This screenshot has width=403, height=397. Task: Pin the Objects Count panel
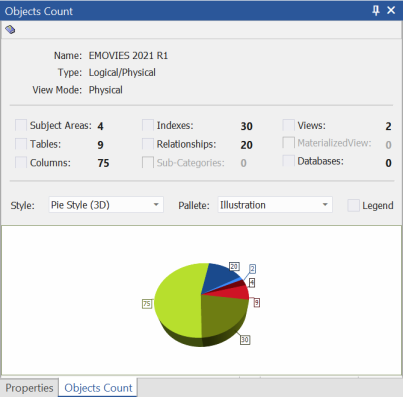376,11
